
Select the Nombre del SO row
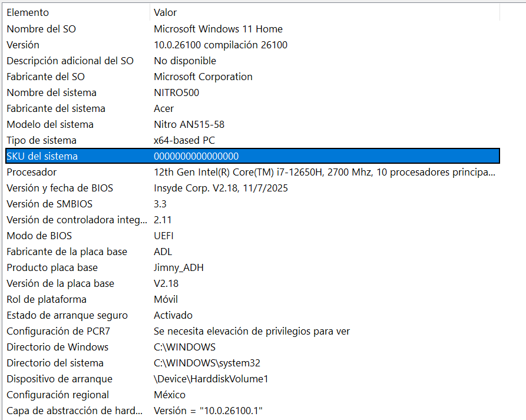click(x=253, y=29)
